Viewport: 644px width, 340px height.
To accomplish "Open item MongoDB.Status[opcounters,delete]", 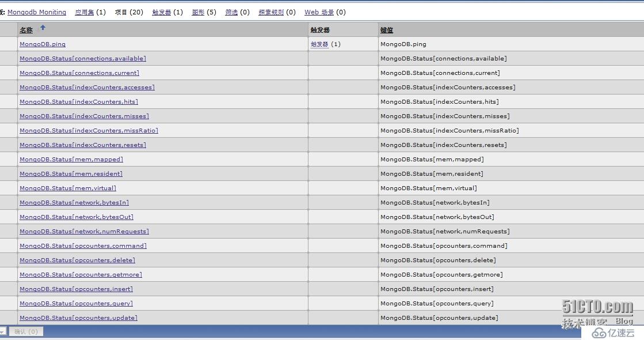I will coord(77,260).
